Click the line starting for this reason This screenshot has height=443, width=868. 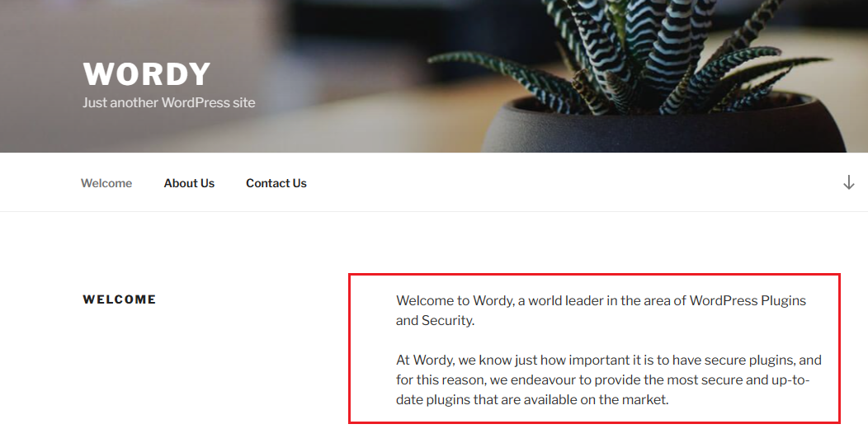point(603,379)
